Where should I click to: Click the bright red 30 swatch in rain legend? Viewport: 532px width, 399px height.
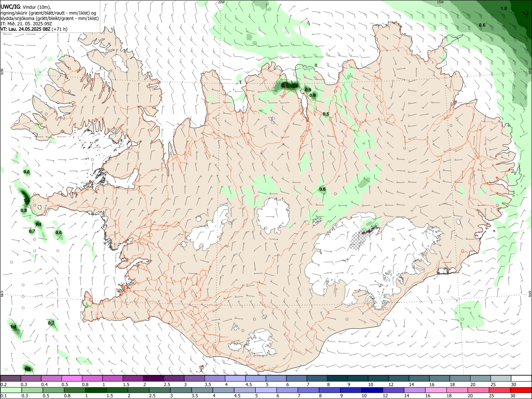tap(521, 390)
